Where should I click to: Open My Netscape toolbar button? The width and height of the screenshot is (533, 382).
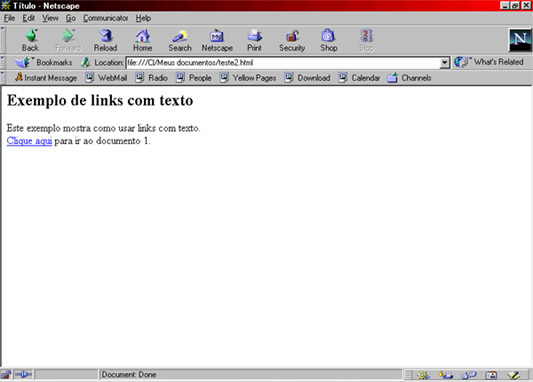point(217,40)
